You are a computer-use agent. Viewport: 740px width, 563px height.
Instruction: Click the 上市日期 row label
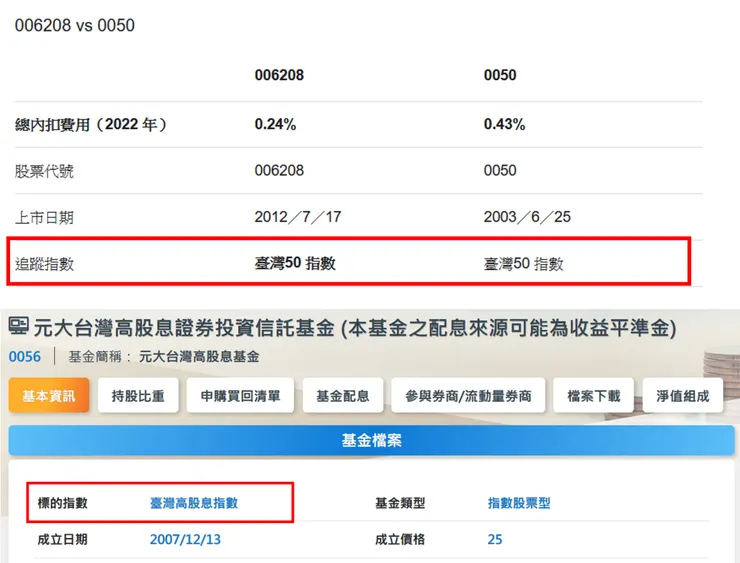(x=44, y=218)
